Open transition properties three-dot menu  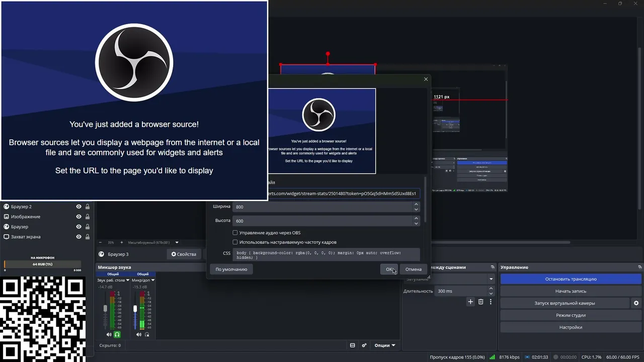(x=491, y=302)
